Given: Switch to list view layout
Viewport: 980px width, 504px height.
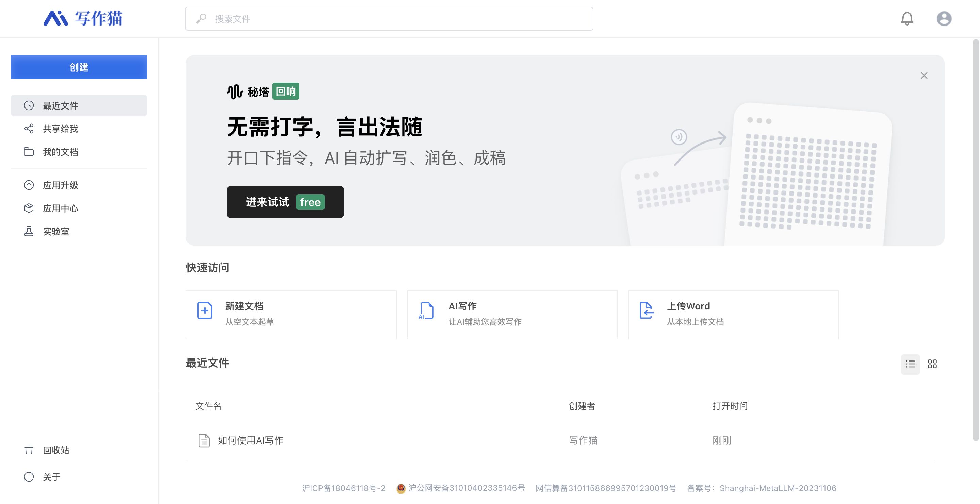Looking at the screenshot, I should 910,364.
